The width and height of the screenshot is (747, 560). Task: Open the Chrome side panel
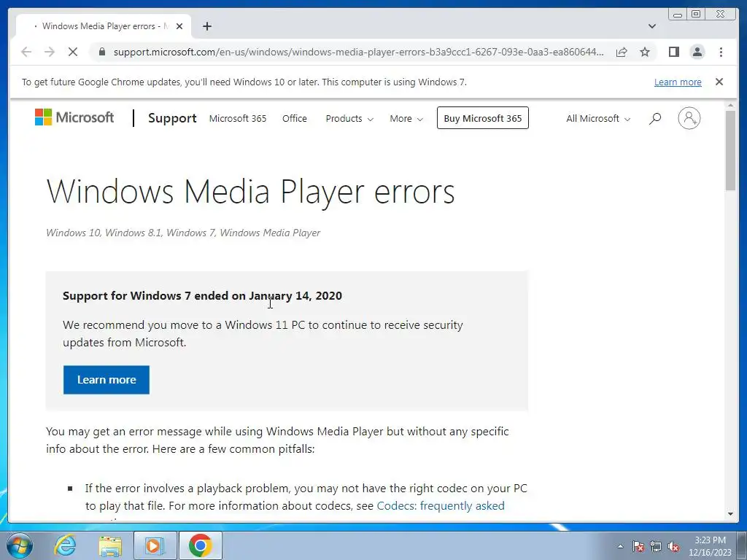click(x=673, y=52)
